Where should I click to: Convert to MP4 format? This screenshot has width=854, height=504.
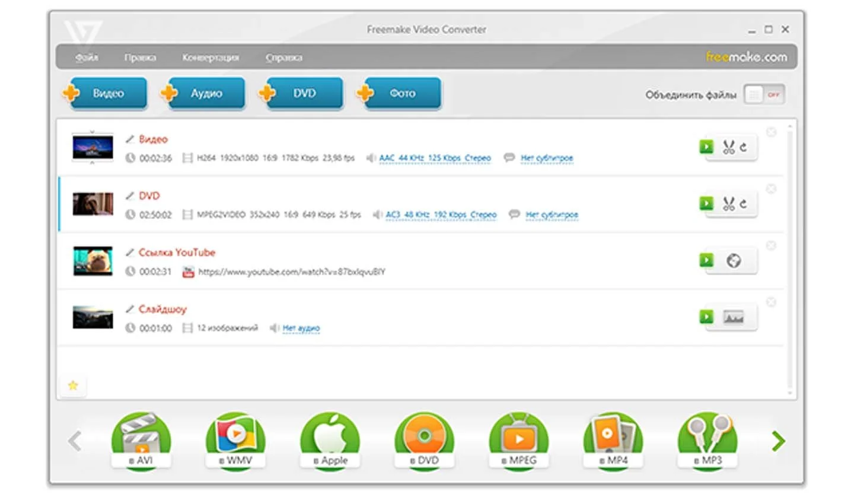pyautogui.click(x=613, y=442)
